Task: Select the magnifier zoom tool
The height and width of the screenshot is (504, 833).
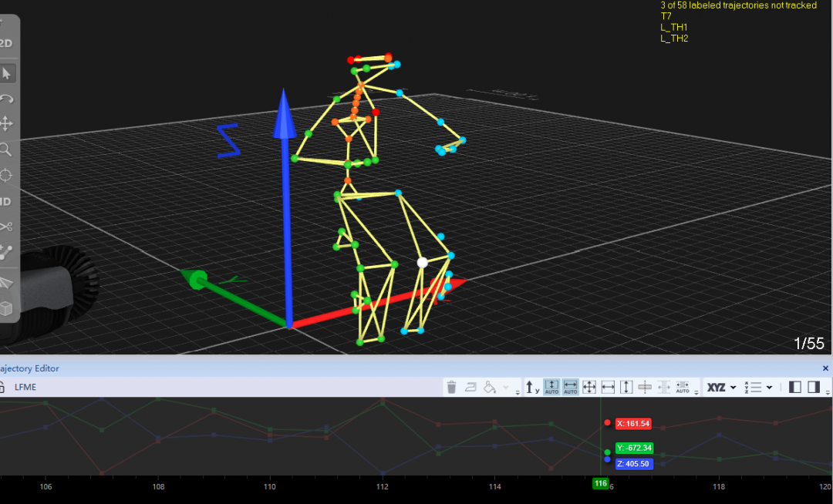Action: (5, 150)
